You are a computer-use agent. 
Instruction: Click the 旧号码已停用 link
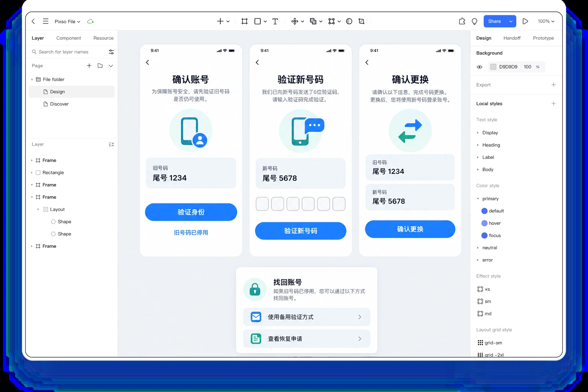coord(191,232)
